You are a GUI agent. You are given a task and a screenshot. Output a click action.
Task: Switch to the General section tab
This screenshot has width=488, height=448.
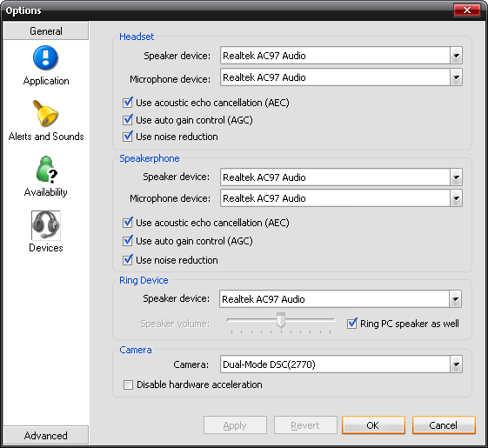point(46,30)
